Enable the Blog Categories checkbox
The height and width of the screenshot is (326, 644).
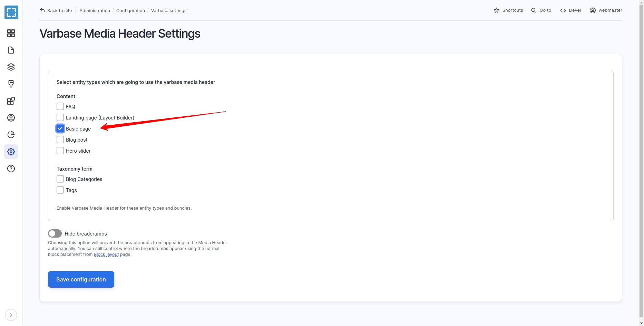(60, 179)
